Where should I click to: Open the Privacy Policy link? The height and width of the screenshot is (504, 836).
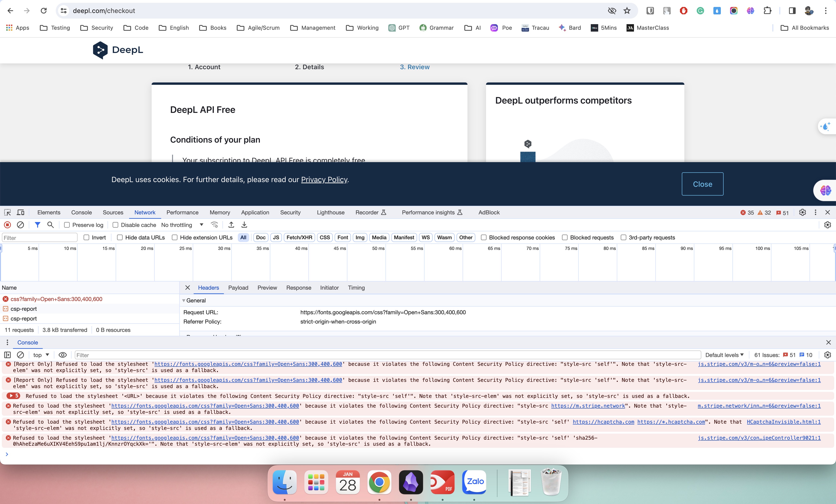(x=324, y=180)
